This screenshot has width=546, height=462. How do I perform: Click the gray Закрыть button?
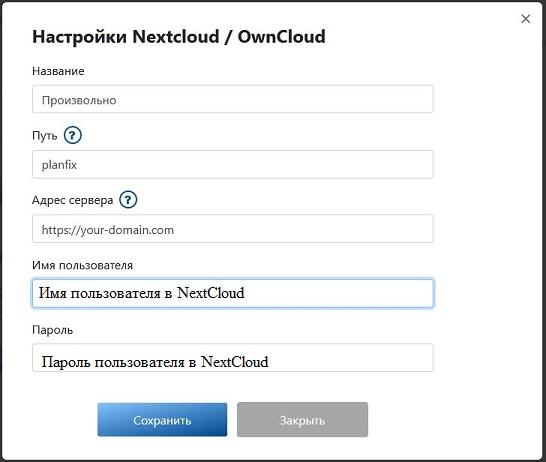(x=302, y=420)
